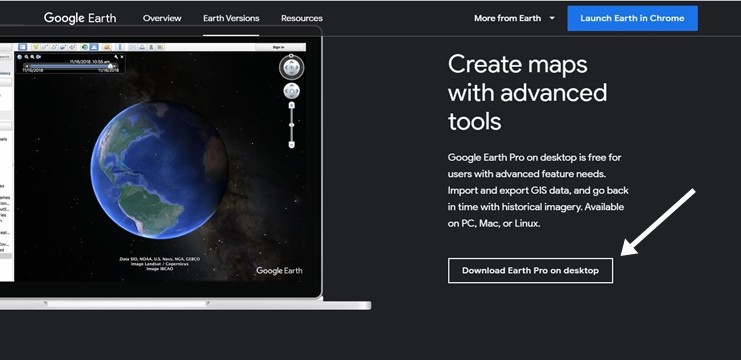Viewport: 741px width, 360px height.
Task: Open time slider options wrench icon
Action: coord(116,57)
